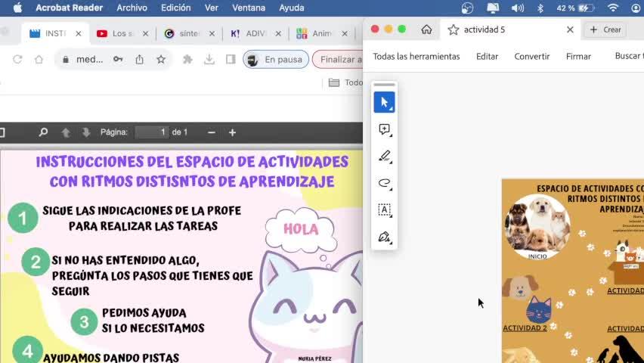Click the page number input field
The width and height of the screenshot is (644, 363).
[x=151, y=132]
